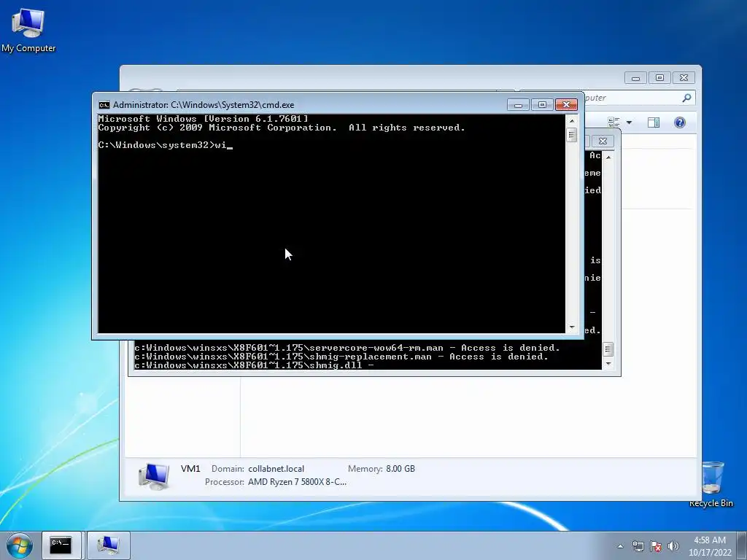This screenshot has width=747, height=560.
Task: Maximize the Computer Explorer window
Action: 659,77
